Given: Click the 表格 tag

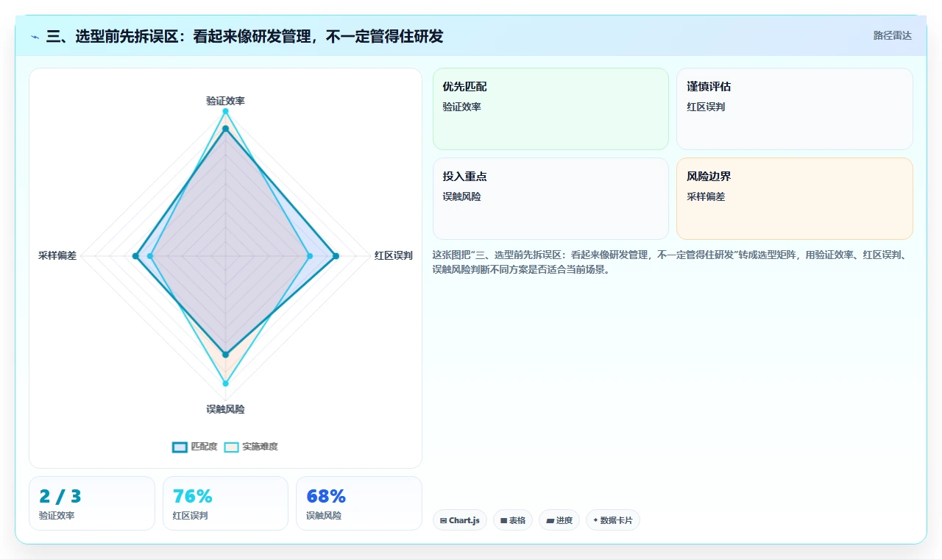Looking at the screenshot, I should point(513,520).
